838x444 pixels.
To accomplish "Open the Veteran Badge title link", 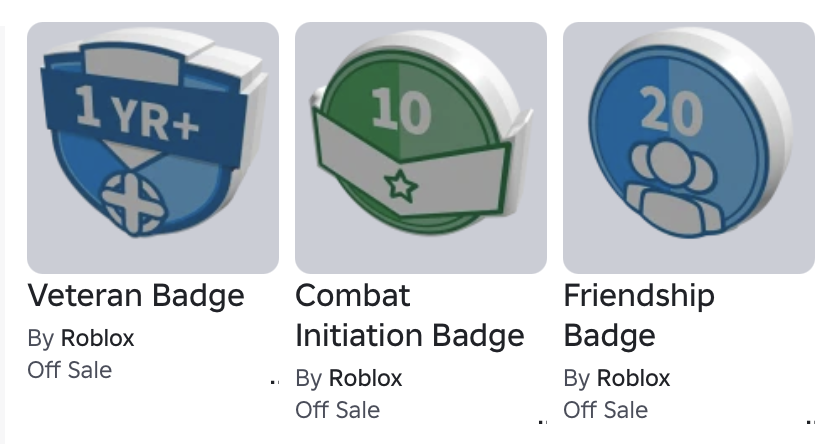I will pos(136,295).
